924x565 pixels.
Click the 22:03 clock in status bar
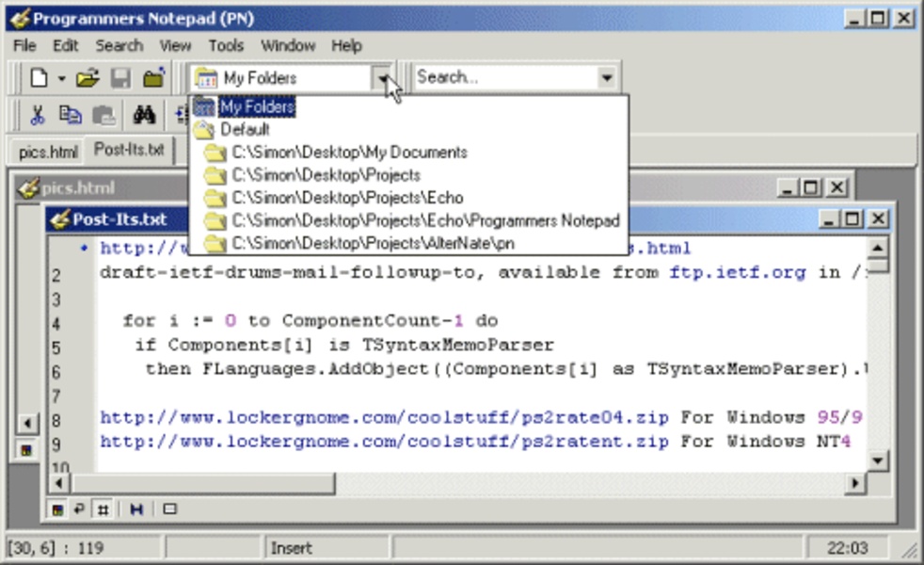coord(847,548)
